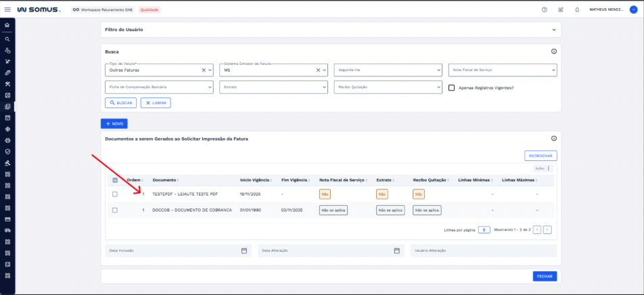Clear the Tipo de Fatura selection
The image size is (644, 295).
pos(204,70)
